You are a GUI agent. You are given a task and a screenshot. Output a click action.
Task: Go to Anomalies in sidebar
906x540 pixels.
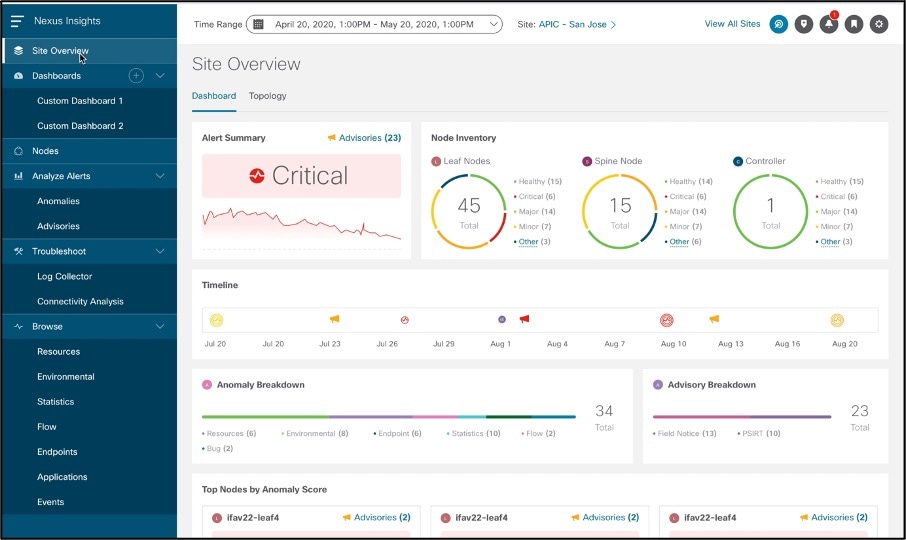coord(58,201)
